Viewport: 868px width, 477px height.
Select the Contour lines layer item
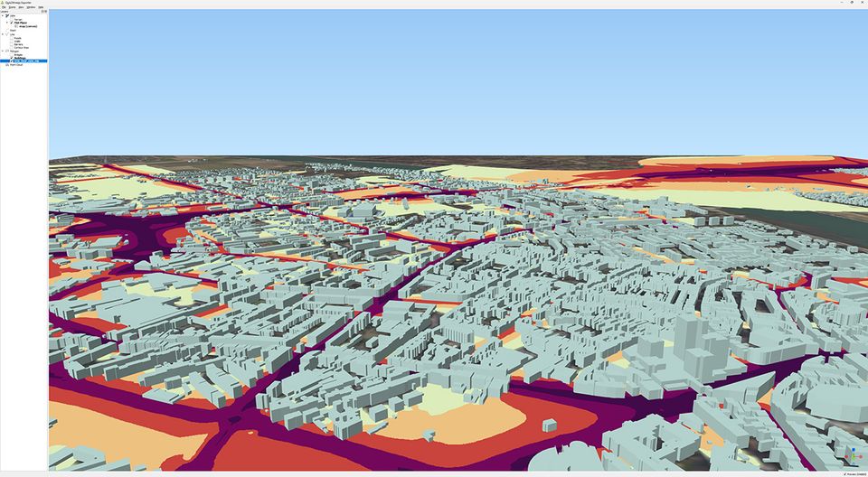point(22,48)
